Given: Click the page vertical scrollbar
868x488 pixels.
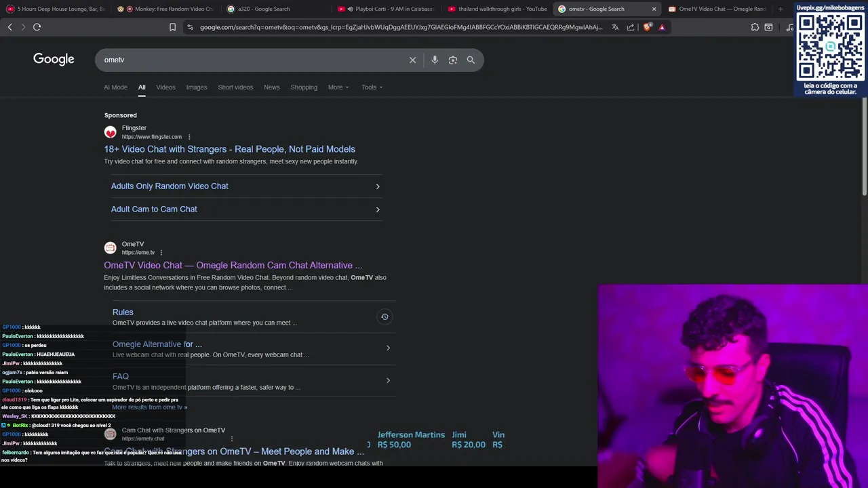Looking at the screenshot, I should tap(864, 146).
